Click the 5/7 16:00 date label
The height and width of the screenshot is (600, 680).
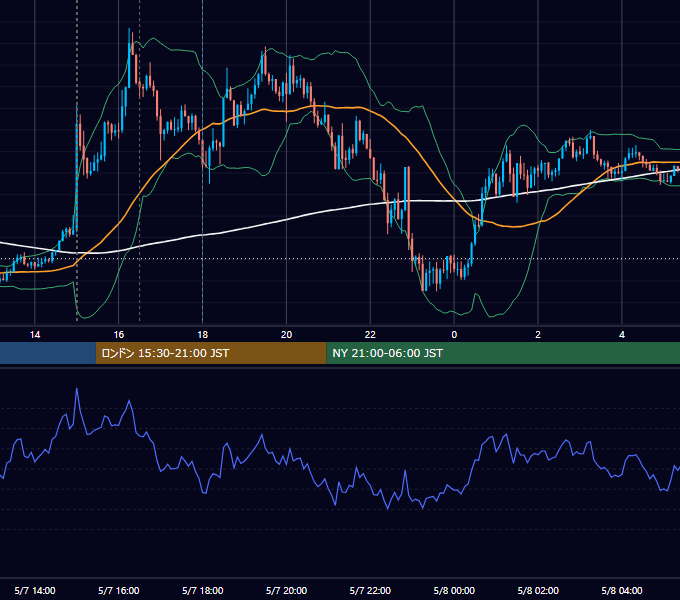(118, 590)
